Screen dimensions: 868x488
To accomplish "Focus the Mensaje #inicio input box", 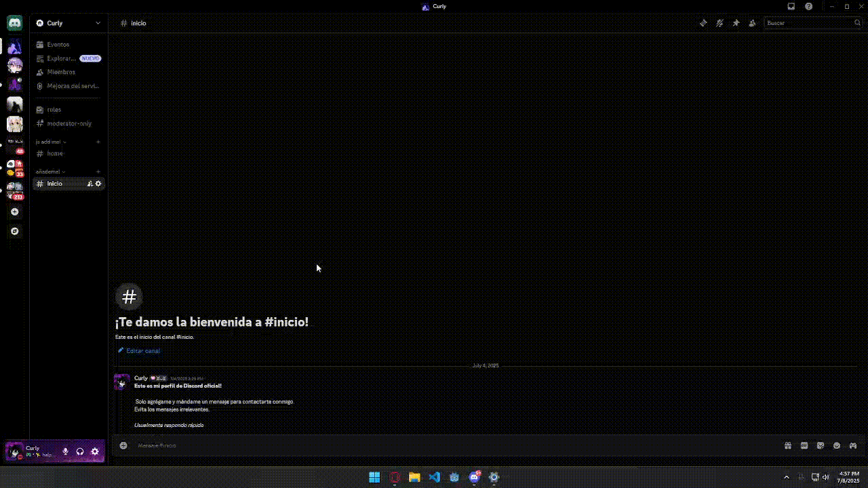I will [454, 445].
